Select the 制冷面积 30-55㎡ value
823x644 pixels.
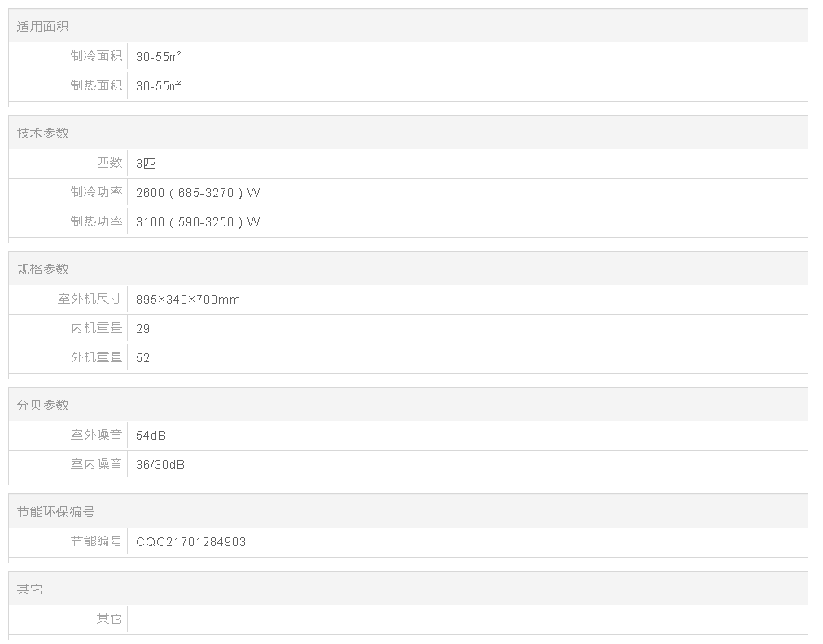click(x=159, y=56)
